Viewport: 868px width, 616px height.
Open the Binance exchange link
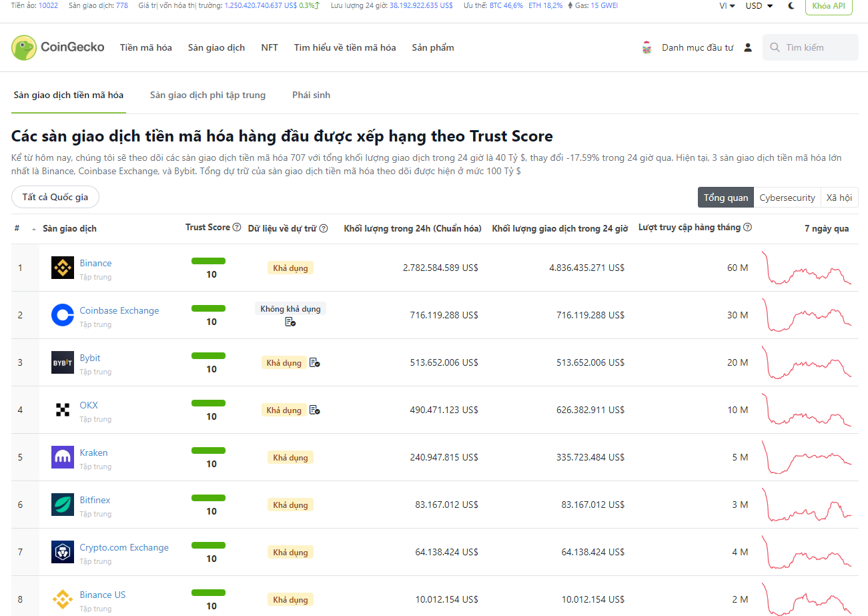tap(95, 263)
